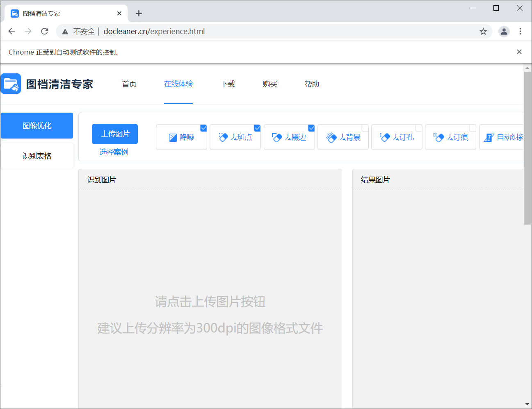Screen dimensions: 532x409
Task: Click the not-secure warning triangle icon
Action: (x=65, y=32)
